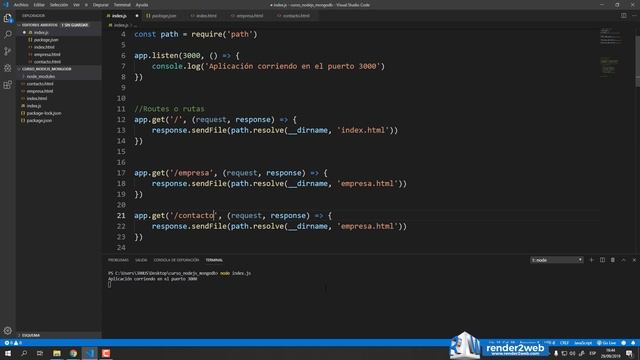The height and width of the screenshot is (360, 640).
Task: Open File Explorer from taskbar
Action: (x=57, y=353)
